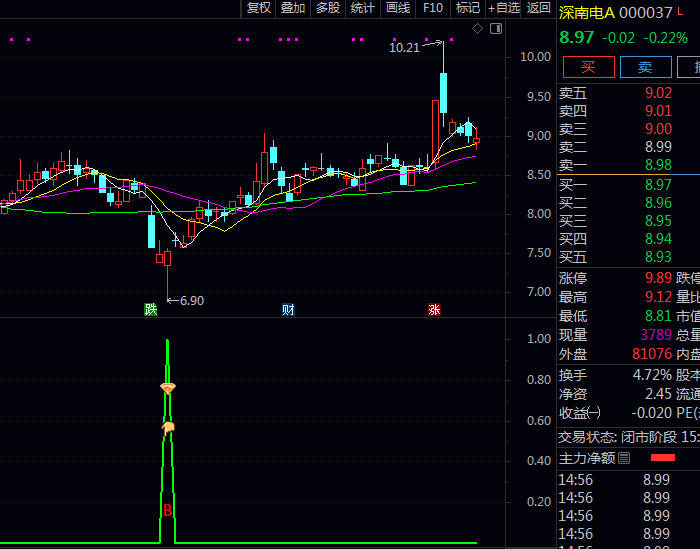Screen dimensions: 700x549
Task: Click the 净资 value 2.45
Action: [x=658, y=394]
